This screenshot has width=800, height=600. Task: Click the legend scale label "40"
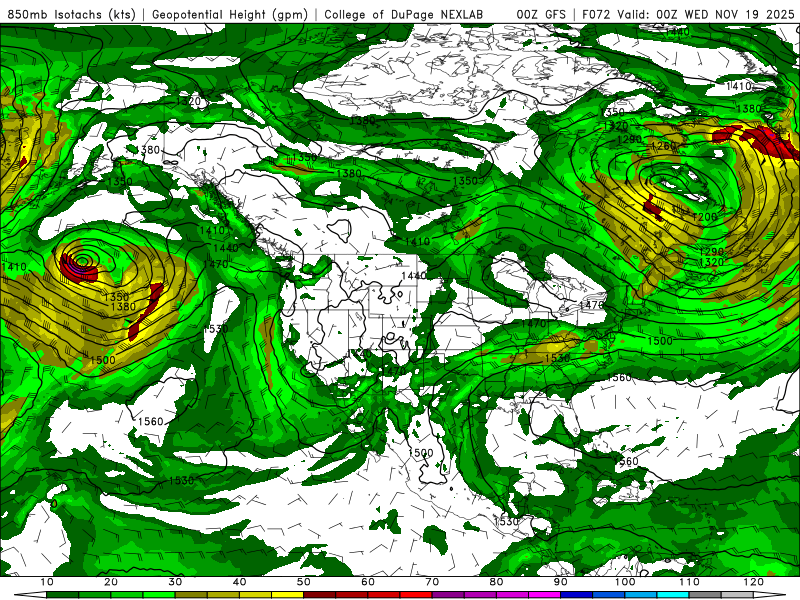pos(239,582)
